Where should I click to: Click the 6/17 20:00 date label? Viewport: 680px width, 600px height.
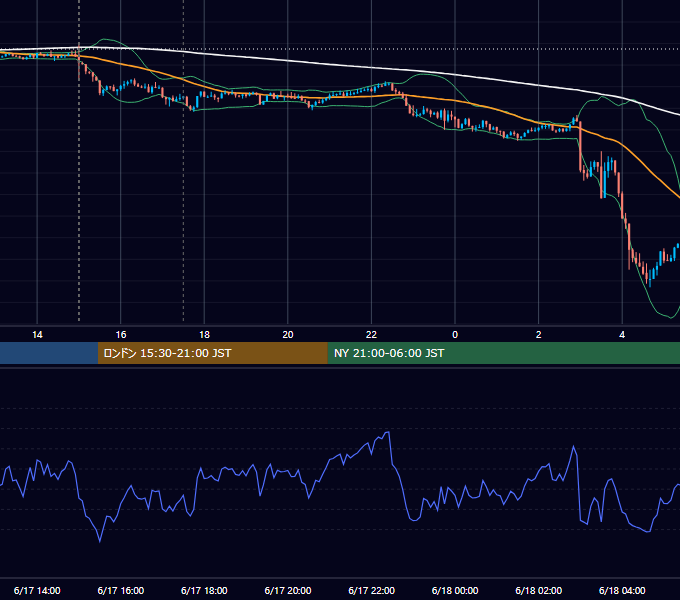click(288, 590)
